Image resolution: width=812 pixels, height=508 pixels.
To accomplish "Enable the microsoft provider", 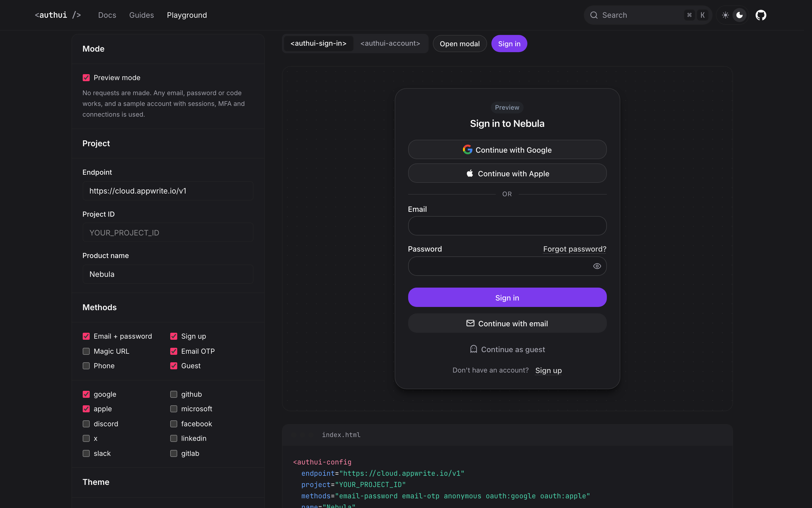I will tap(173, 409).
